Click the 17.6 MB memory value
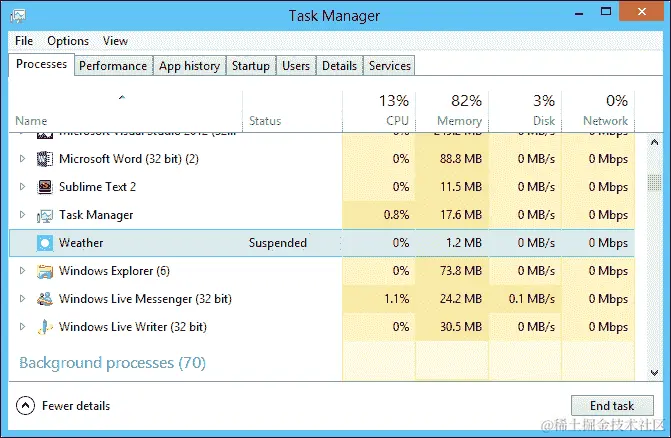This screenshot has width=671, height=438. [461, 215]
